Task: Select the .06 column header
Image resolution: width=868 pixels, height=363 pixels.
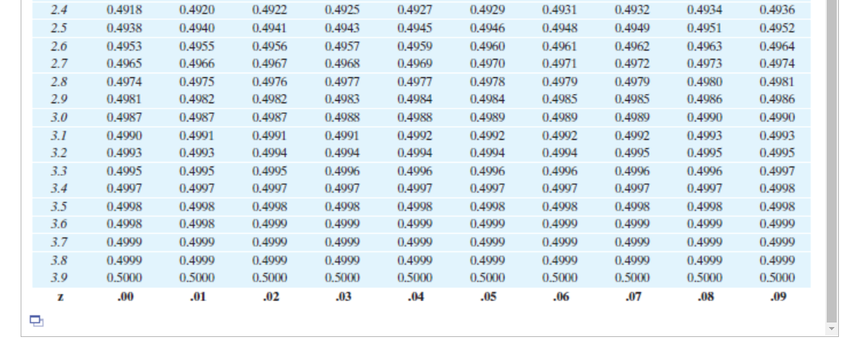Action: pos(561,297)
